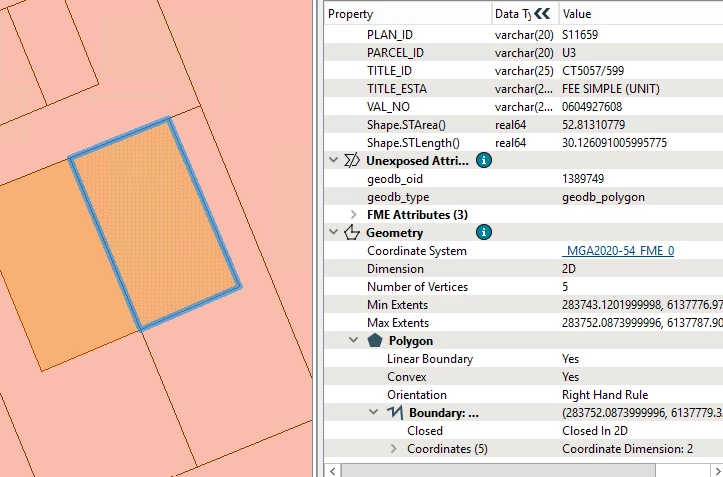The width and height of the screenshot is (723, 477).
Task: Select the Linear Boundary row
Action: click(x=523, y=358)
